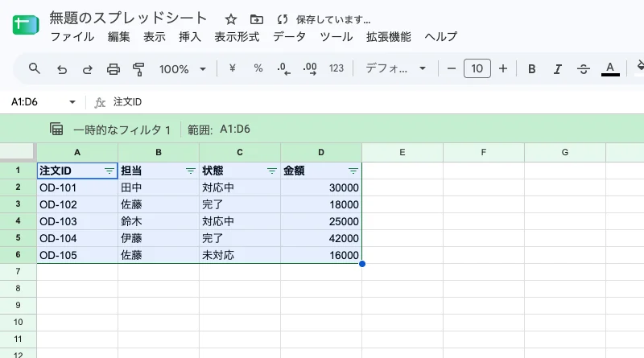
Task: Click the filter name 一時的なフィルタ 1
Action: pos(122,130)
